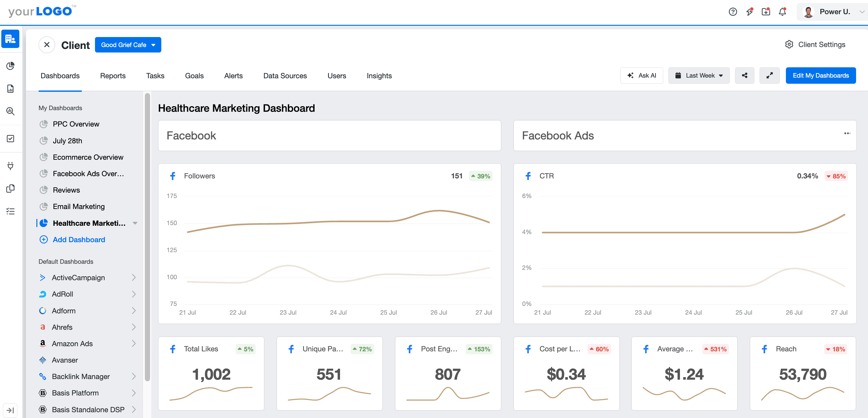
Task: Click the Edit My Dashboards button
Action: coord(820,75)
